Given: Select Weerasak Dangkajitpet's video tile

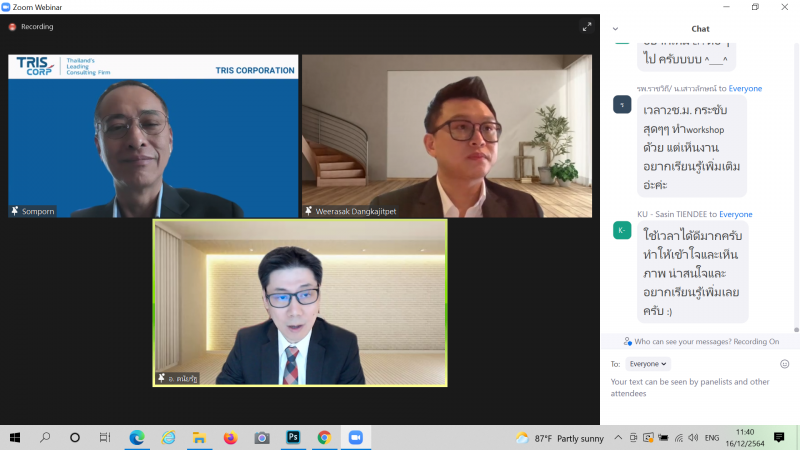Looking at the screenshot, I should [447, 136].
